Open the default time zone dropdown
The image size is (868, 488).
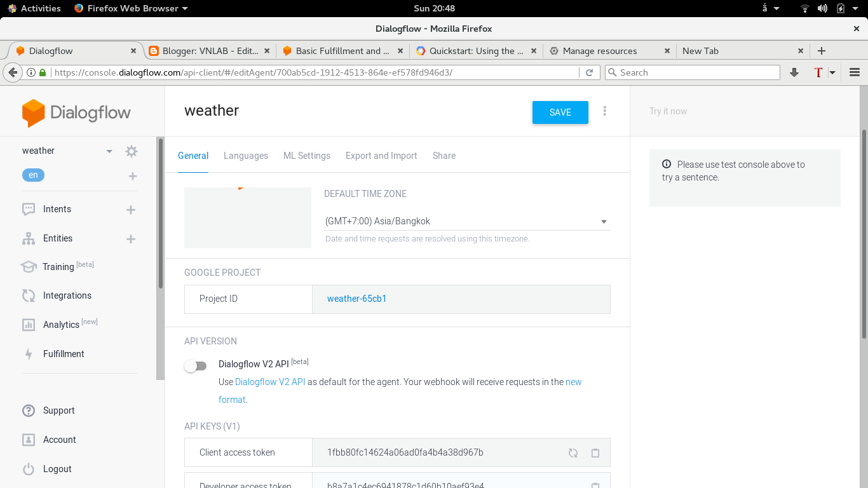[467, 221]
